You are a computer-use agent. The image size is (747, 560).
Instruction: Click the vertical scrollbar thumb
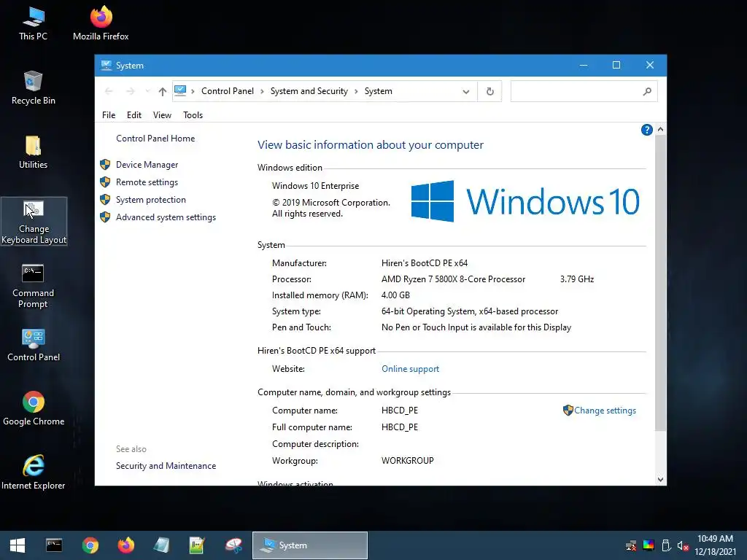click(x=660, y=283)
